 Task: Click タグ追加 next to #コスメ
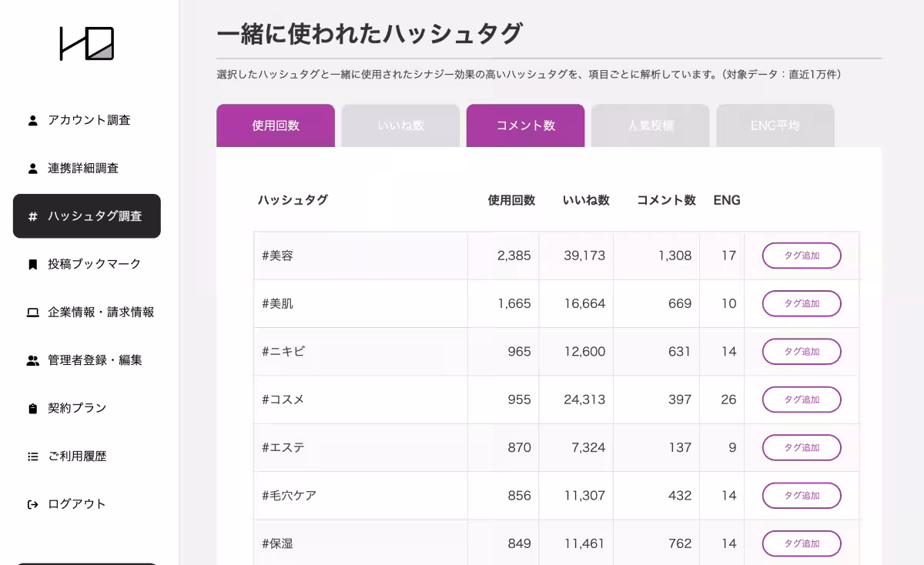click(801, 400)
